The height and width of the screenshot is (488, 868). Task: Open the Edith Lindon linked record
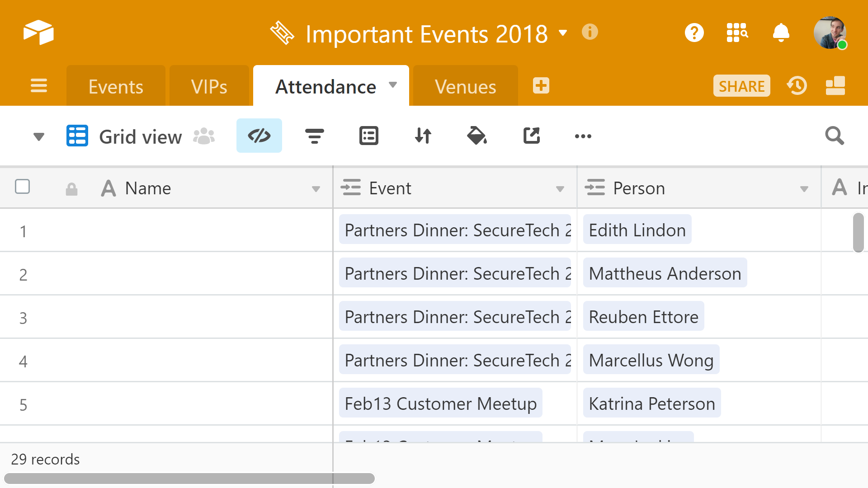pyautogui.click(x=637, y=230)
